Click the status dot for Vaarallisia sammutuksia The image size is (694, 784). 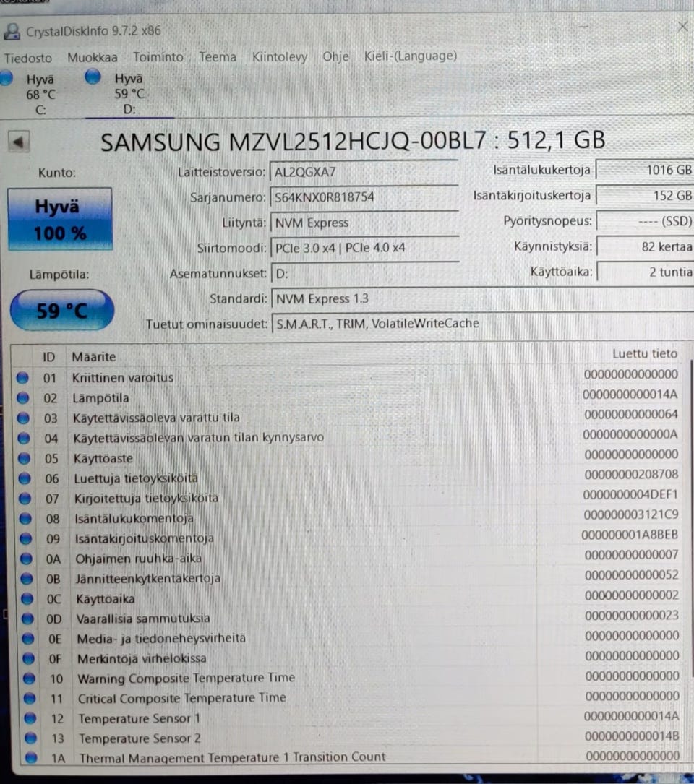28,619
